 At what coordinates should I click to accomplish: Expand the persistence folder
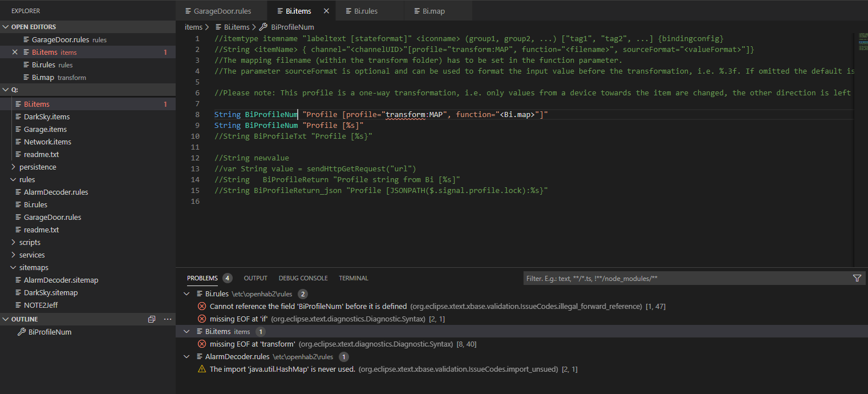tap(14, 167)
